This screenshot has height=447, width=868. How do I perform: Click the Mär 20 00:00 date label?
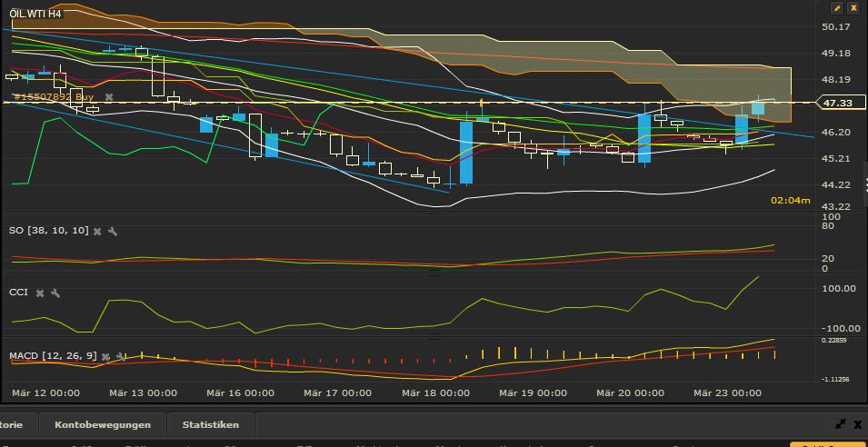click(x=631, y=393)
